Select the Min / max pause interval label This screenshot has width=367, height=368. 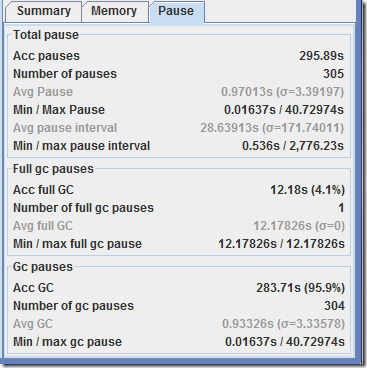(x=82, y=146)
